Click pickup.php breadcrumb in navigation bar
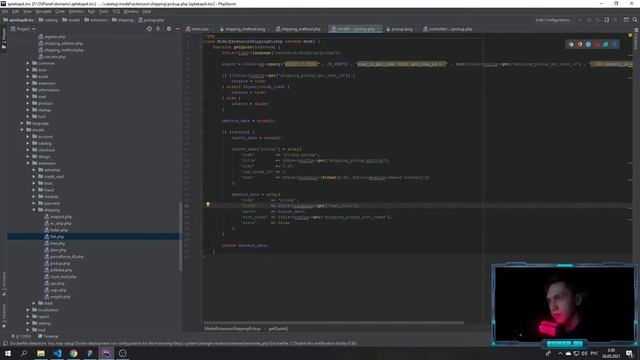This screenshot has height=360, width=640. (x=151, y=20)
